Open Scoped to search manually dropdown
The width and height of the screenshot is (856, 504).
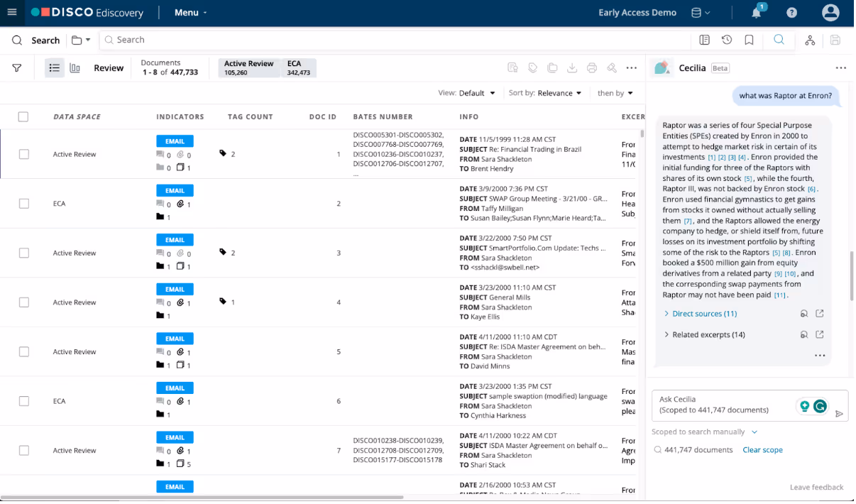pyautogui.click(x=704, y=432)
